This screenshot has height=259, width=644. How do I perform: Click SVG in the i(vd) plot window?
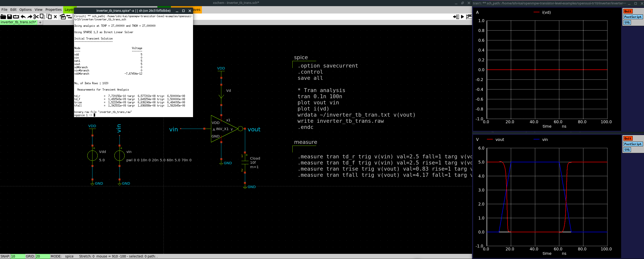coord(627,23)
